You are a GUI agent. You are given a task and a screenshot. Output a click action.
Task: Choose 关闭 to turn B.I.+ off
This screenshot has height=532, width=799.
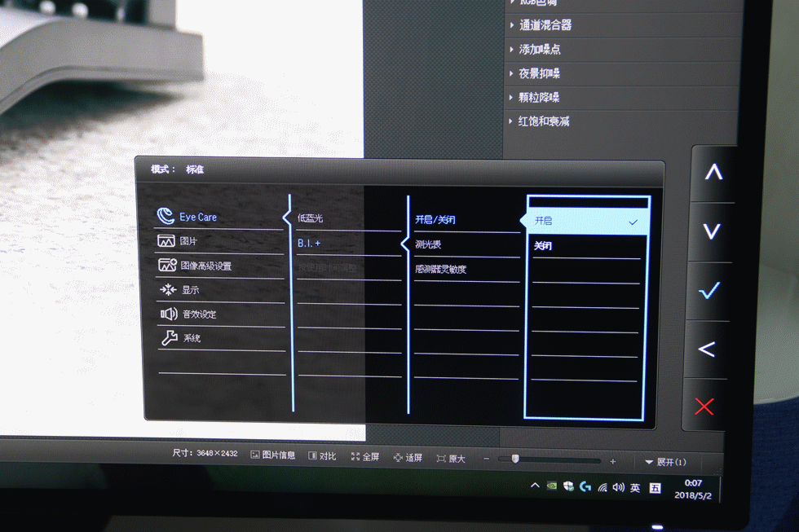click(x=587, y=246)
